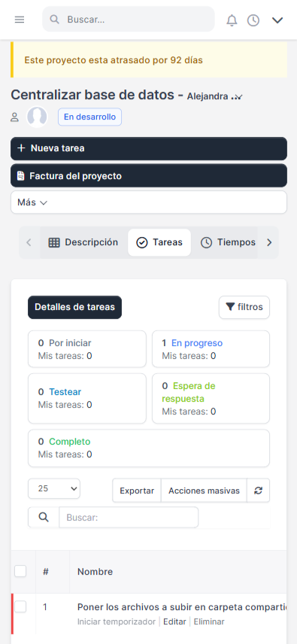Check the box for task 1
The width and height of the screenshot is (297, 644).
[x=20, y=606]
